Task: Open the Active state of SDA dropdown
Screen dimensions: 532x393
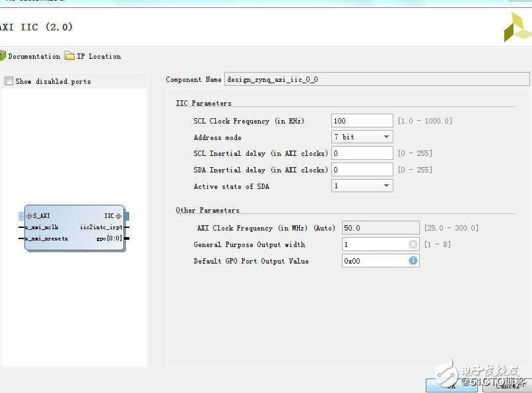Action: click(x=362, y=186)
